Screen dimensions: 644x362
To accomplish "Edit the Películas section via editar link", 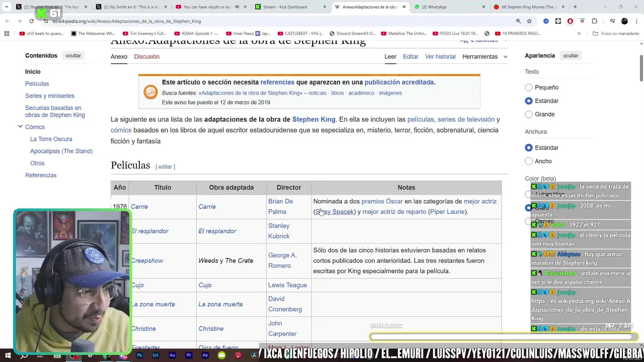I will coord(165,167).
